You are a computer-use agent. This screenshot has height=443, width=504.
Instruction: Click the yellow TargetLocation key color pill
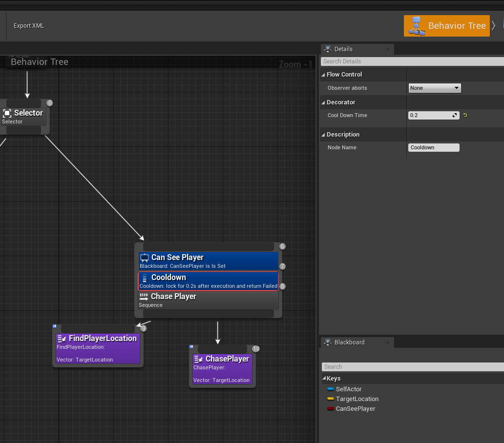[331, 399]
